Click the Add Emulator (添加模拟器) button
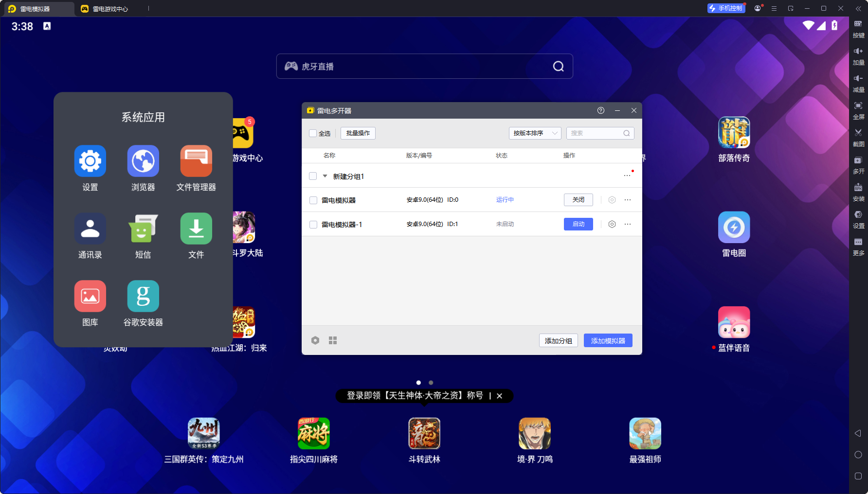Image resolution: width=868 pixels, height=494 pixels. click(x=608, y=341)
